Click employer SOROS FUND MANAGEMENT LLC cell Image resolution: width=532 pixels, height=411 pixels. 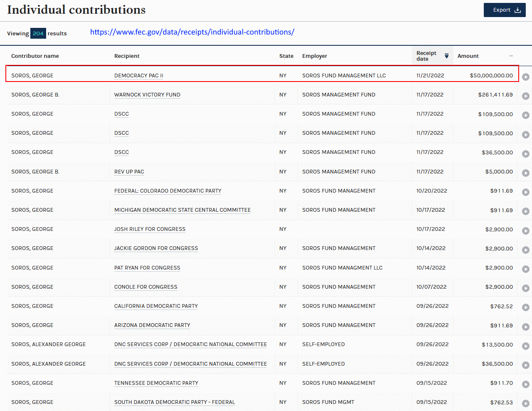(x=344, y=76)
